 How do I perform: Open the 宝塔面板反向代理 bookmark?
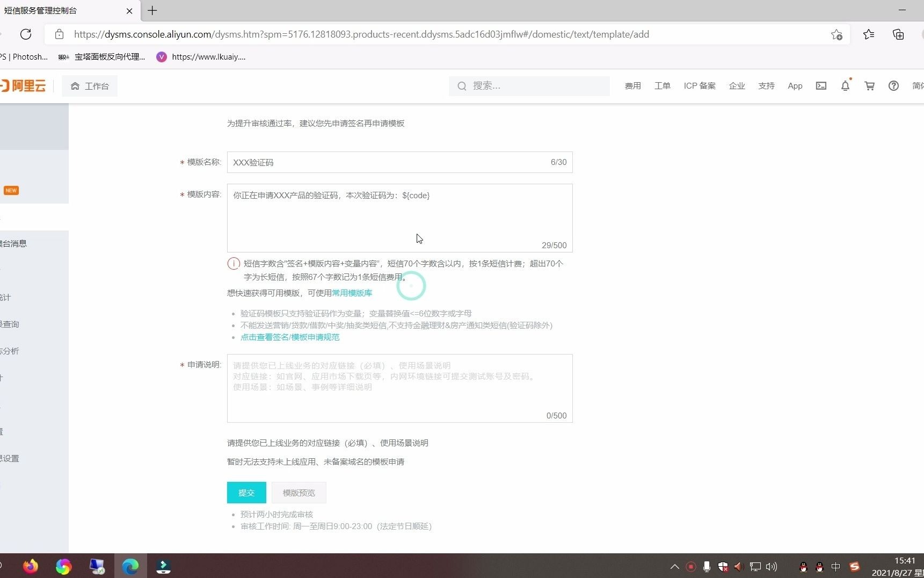point(101,57)
